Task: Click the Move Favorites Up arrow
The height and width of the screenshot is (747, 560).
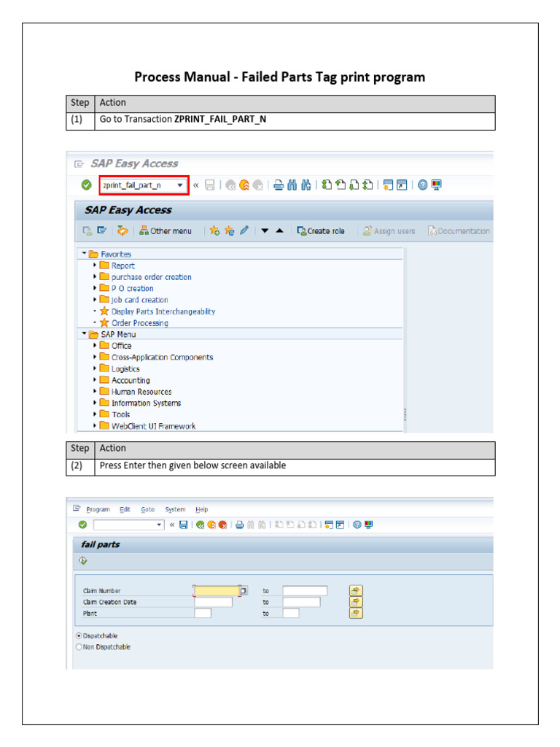Action: tap(279, 231)
